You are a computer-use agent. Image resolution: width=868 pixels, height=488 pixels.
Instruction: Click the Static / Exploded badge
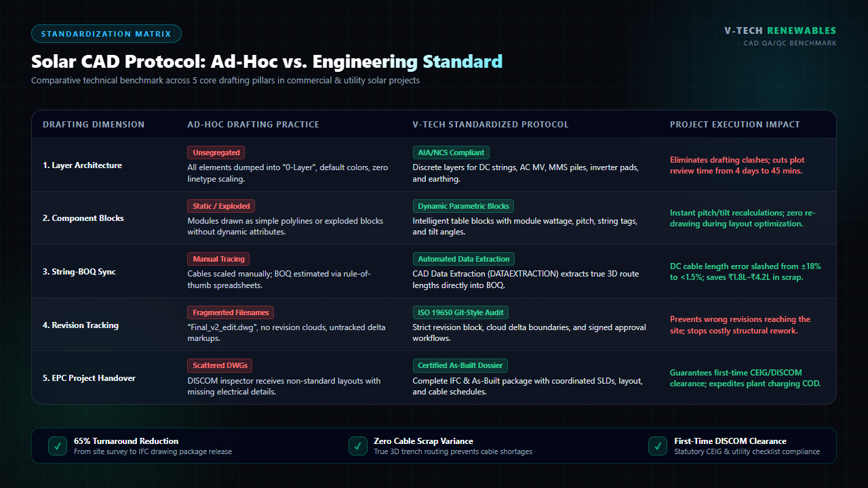pyautogui.click(x=221, y=206)
